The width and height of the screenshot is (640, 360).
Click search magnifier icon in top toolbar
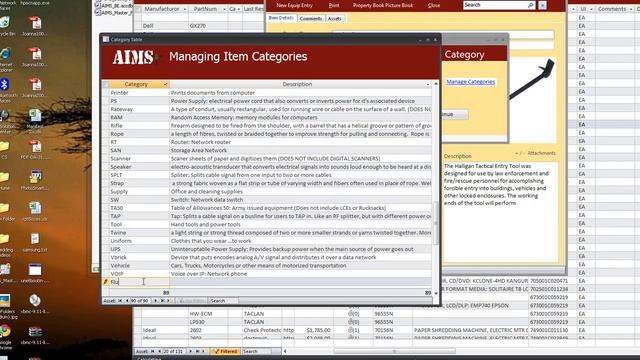pos(530,5)
